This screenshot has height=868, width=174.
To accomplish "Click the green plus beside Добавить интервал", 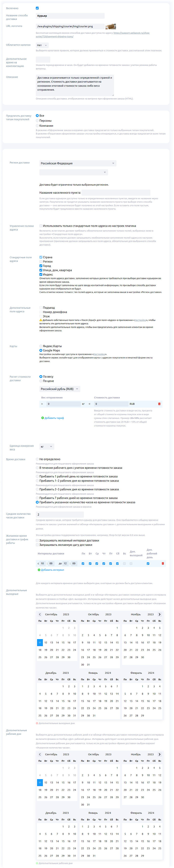I will click(x=39, y=570).
